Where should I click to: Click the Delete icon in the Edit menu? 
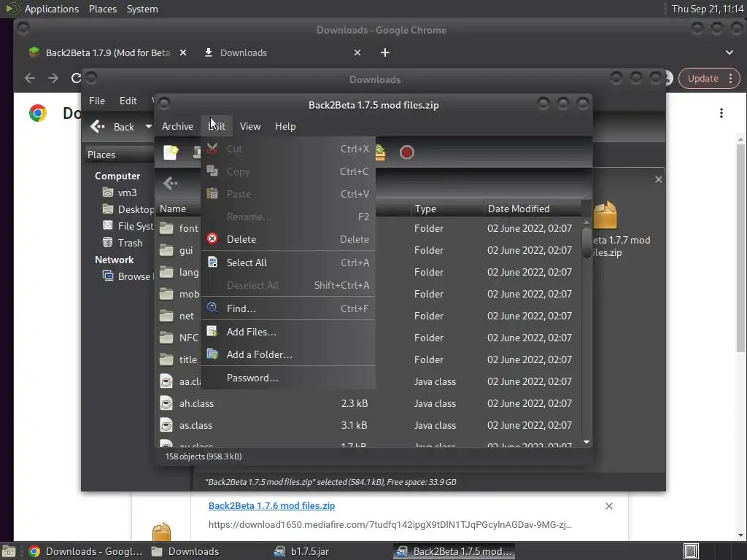212,238
